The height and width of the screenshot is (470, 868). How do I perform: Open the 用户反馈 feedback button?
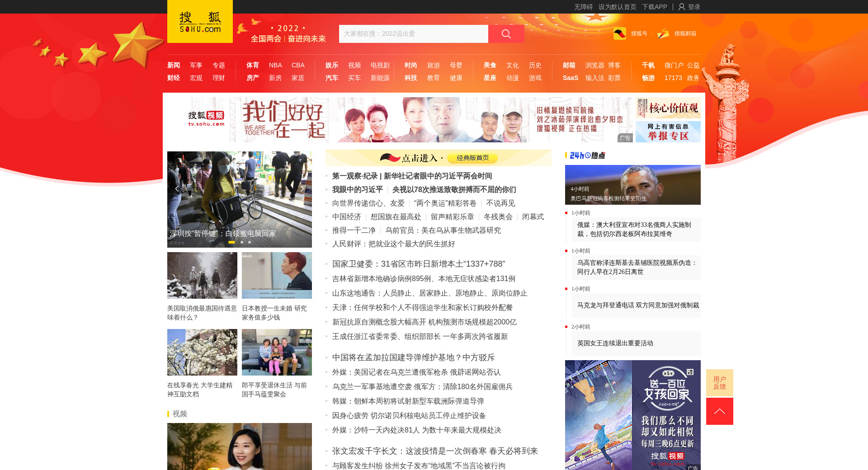[719, 383]
